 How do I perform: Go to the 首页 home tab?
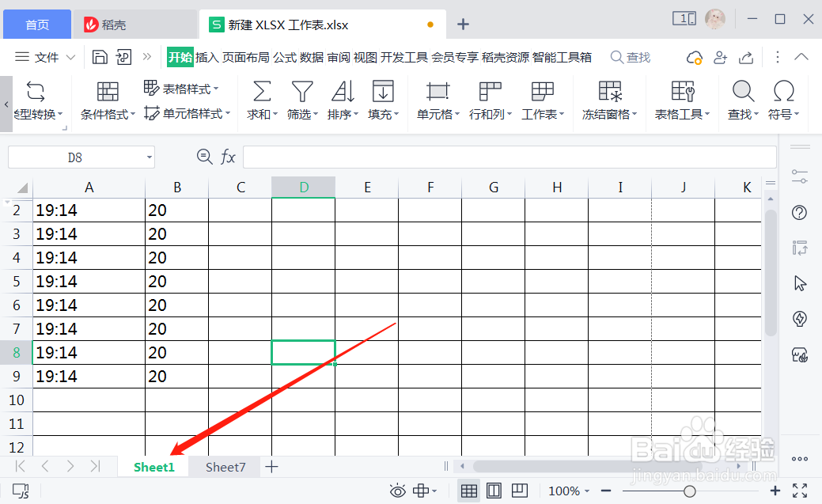[37, 24]
